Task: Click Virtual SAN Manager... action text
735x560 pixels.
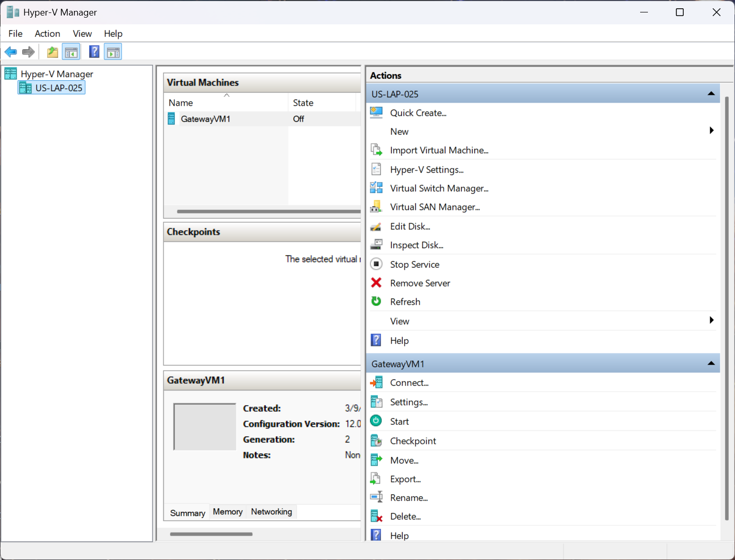Action: click(435, 207)
